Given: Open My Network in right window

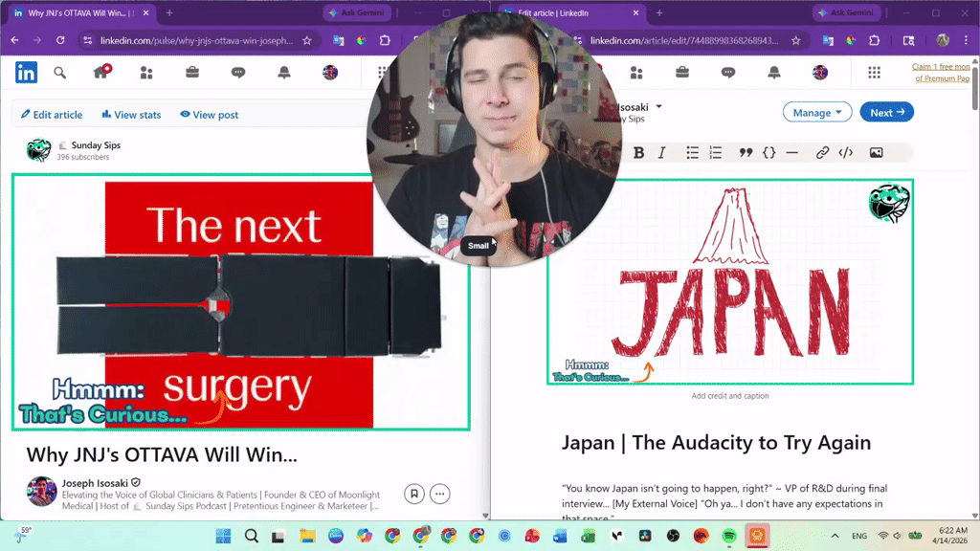Looking at the screenshot, I should 636,73.
